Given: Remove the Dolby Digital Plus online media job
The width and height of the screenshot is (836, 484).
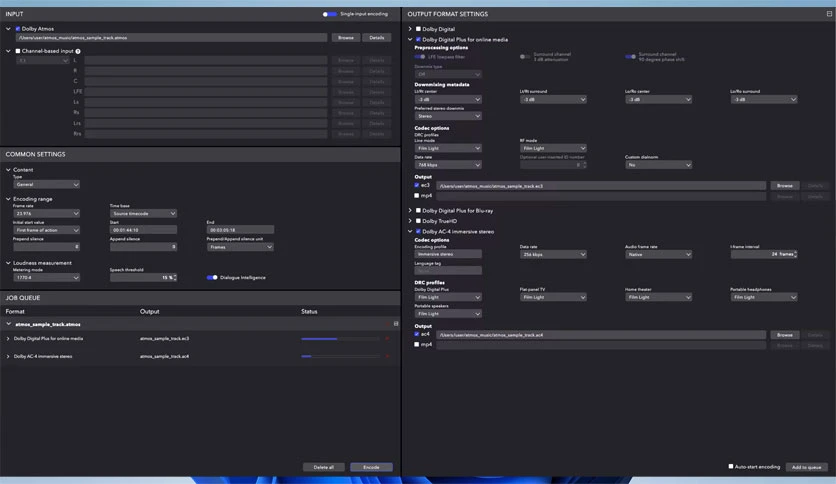Looking at the screenshot, I should pos(387,338).
